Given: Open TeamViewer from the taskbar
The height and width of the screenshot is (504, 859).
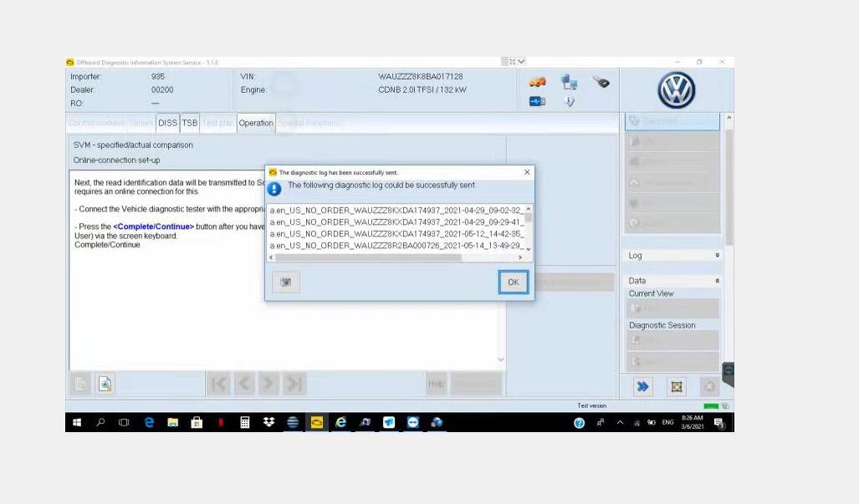Looking at the screenshot, I should click(x=413, y=422).
